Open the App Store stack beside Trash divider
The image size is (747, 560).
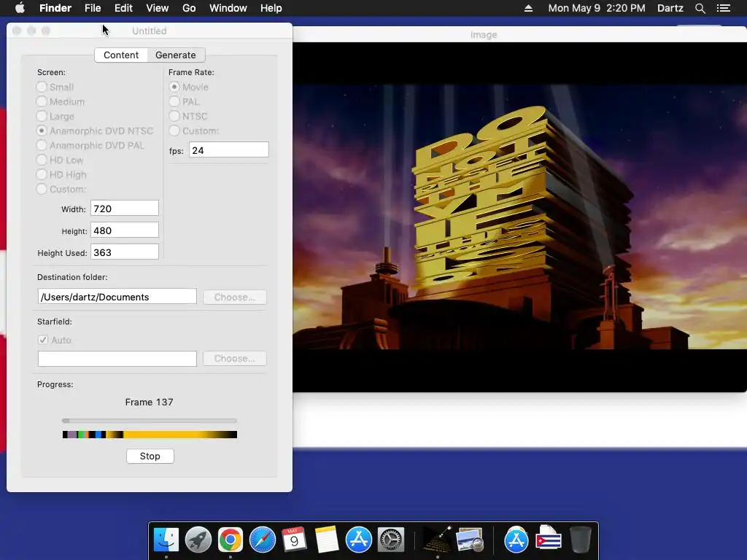point(516,540)
